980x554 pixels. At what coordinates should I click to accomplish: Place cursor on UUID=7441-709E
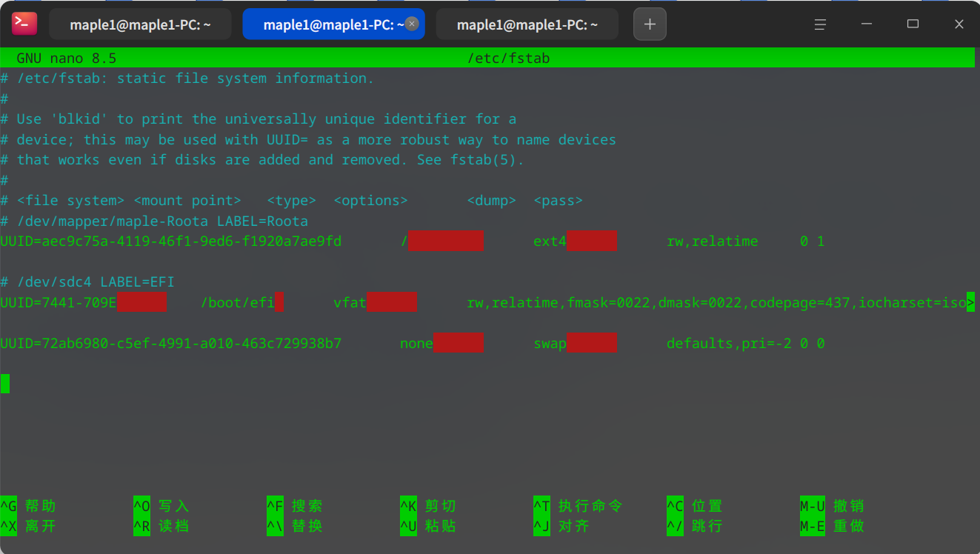click(x=59, y=302)
